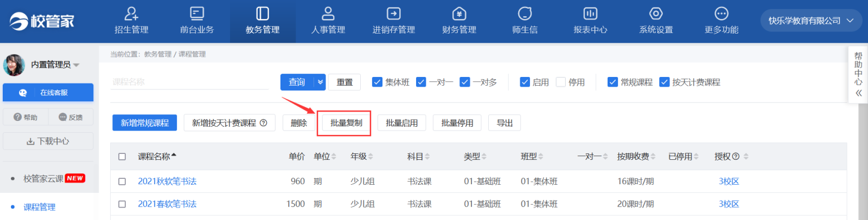Image resolution: width=868 pixels, height=220 pixels.
Task: Open 财务管理 module
Action: pyautogui.click(x=459, y=21)
